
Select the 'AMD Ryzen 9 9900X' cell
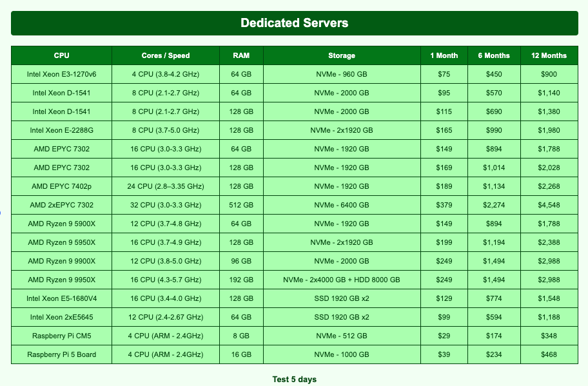(61, 261)
